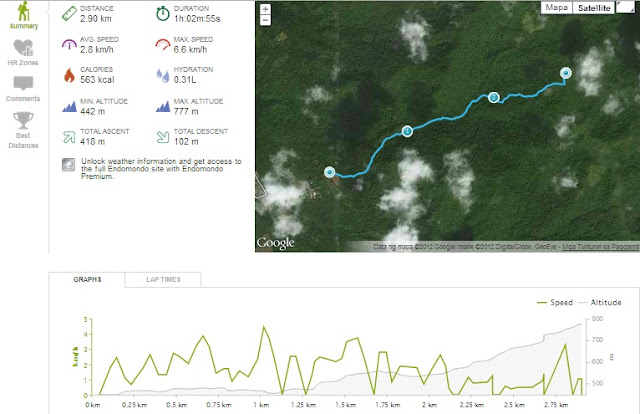Click kilometer marker 2 on route

coord(493,97)
